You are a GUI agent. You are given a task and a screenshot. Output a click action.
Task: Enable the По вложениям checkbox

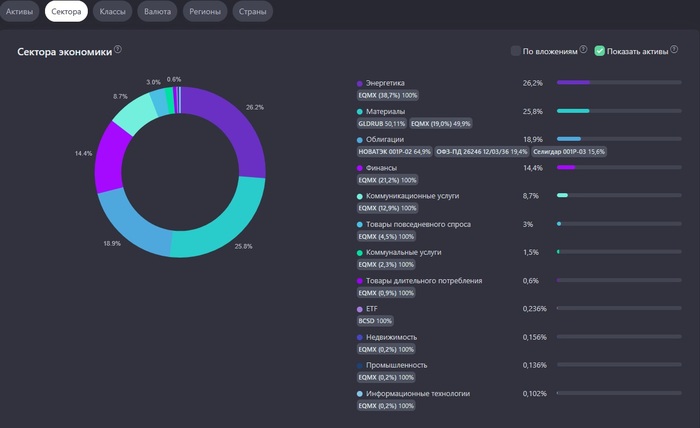(516, 50)
